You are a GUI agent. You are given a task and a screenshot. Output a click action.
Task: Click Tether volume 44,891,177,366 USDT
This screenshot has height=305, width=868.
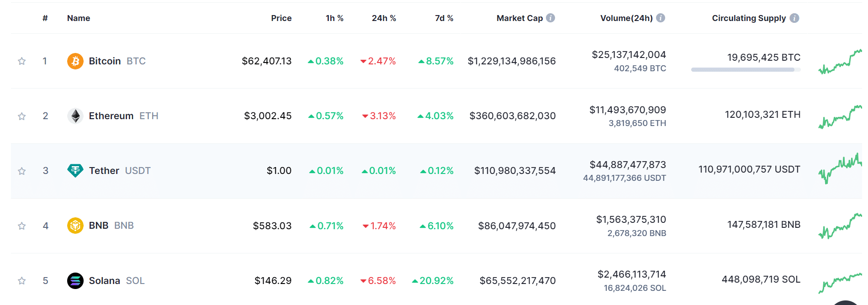[x=625, y=178]
